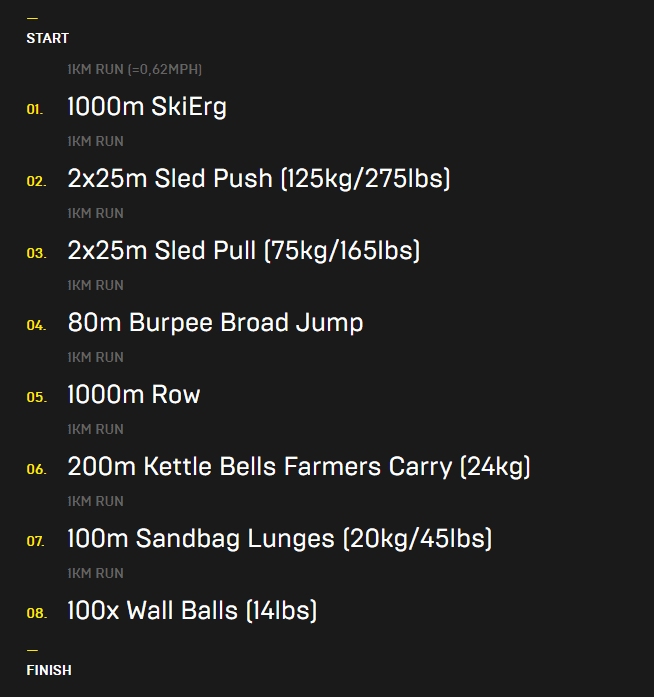
Task: Select the 2x25m Sled Pull entry
Action: coord(244,251)
